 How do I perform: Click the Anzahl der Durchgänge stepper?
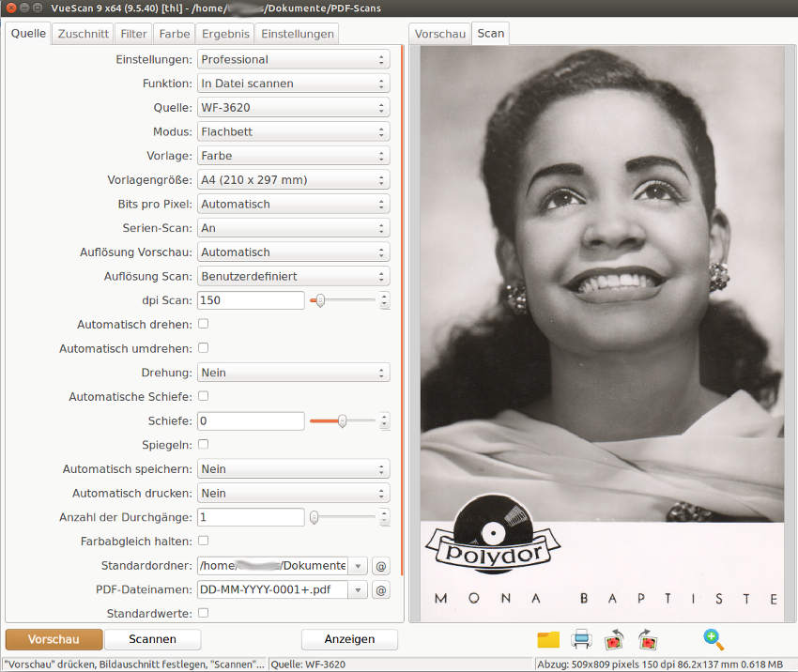click(x=384, y=517)
